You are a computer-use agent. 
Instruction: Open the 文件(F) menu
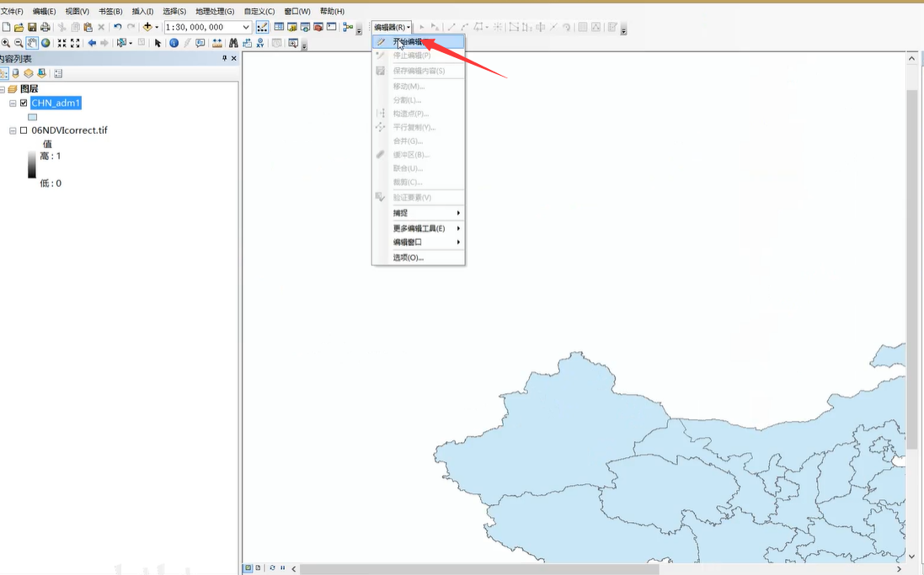[12, 11]
